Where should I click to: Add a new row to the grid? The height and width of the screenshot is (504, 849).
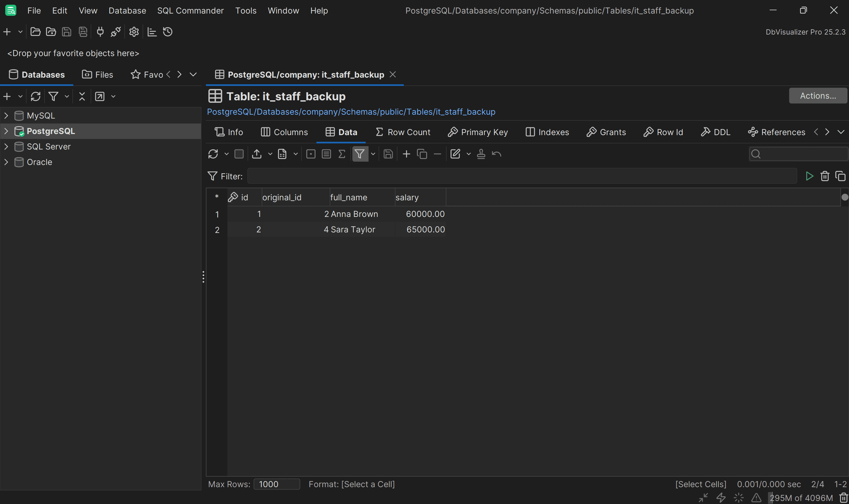pos(407,154)
